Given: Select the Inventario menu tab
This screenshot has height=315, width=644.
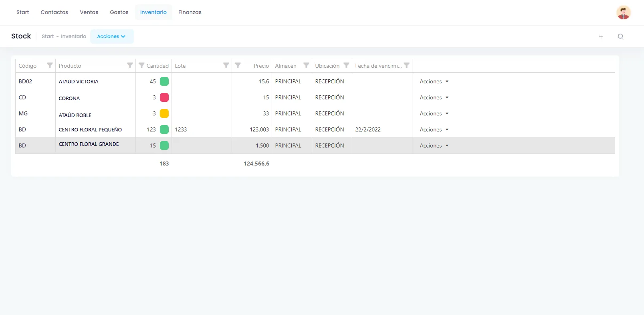Looking at the screenshot, I should pos(153,12).
